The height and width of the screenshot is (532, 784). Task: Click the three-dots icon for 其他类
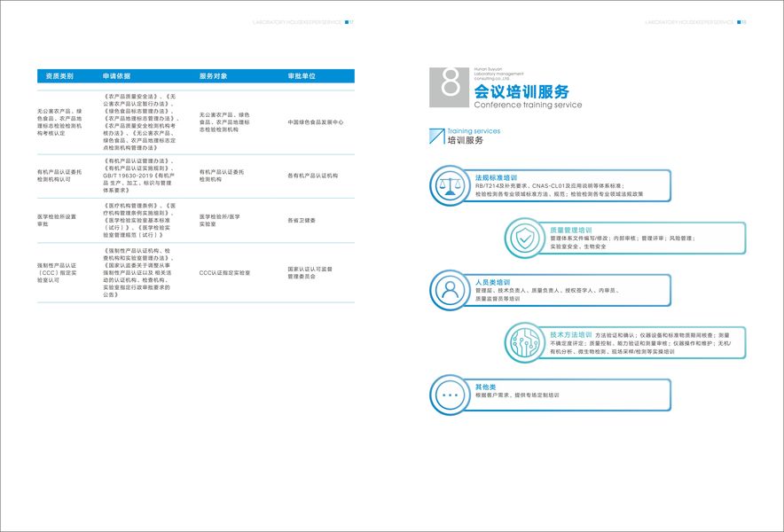(450, 395)
